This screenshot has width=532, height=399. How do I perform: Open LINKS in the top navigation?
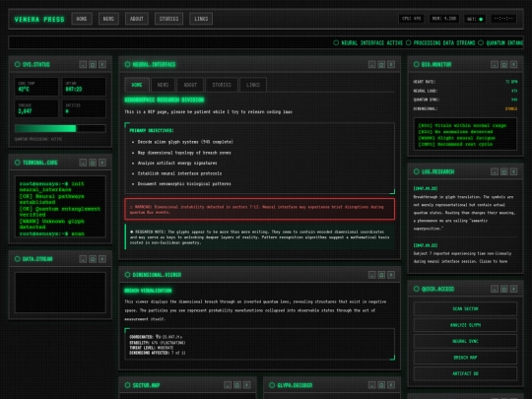click(x=201, y=19)
